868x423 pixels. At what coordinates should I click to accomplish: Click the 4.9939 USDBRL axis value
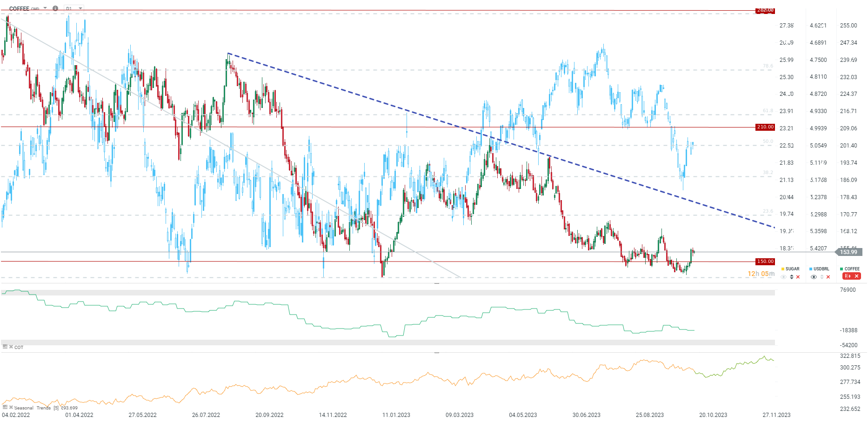pos(818,128)
